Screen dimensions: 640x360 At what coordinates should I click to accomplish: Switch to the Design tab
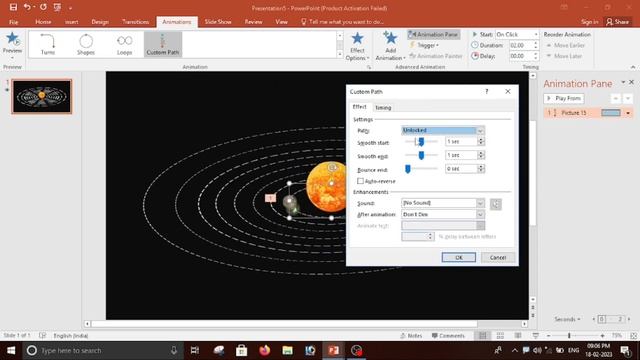pos(100,22)
